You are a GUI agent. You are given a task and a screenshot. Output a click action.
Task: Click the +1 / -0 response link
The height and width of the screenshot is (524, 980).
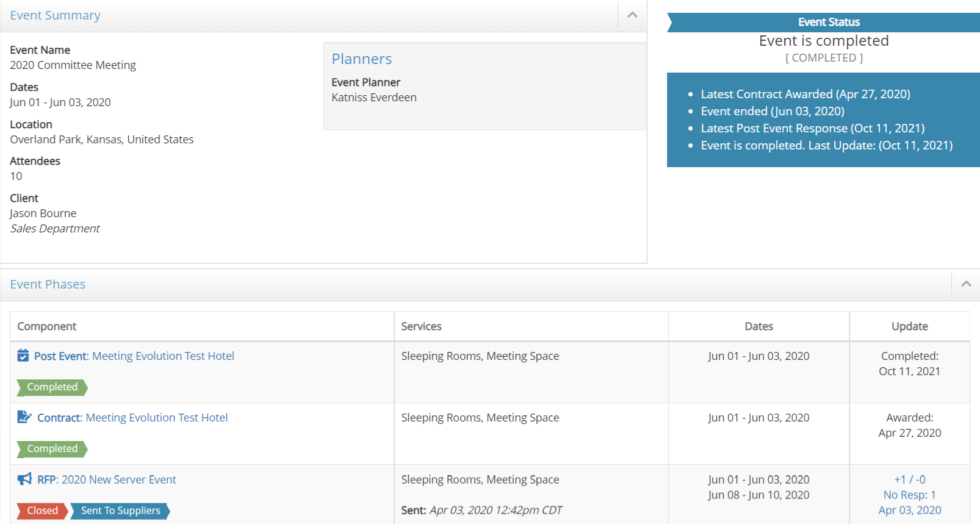pos(909,480)
